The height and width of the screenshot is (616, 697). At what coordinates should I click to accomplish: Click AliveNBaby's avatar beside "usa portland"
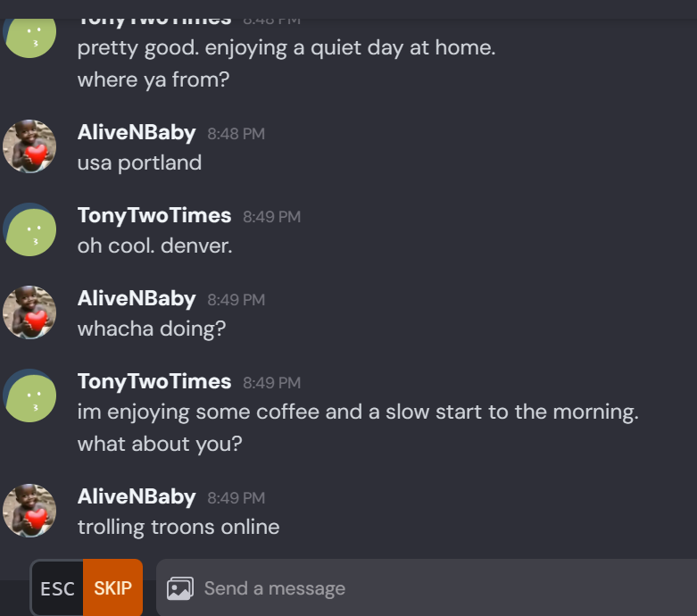29,146
